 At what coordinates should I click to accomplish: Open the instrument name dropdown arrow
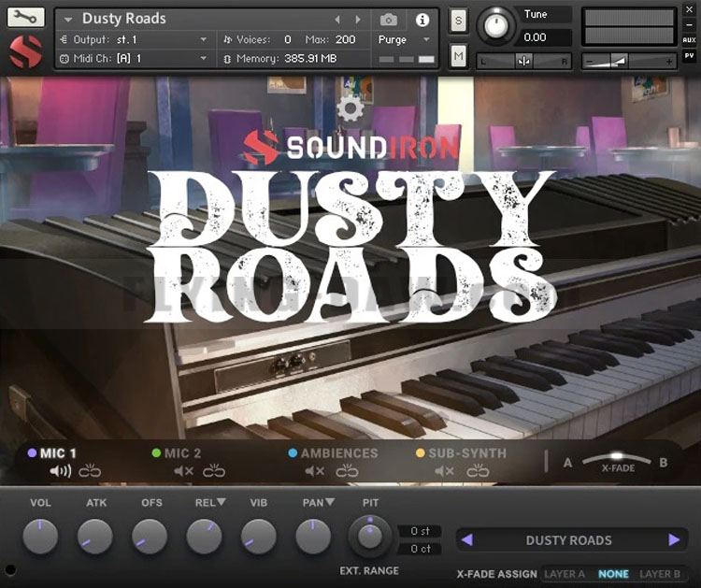point(68,20)
